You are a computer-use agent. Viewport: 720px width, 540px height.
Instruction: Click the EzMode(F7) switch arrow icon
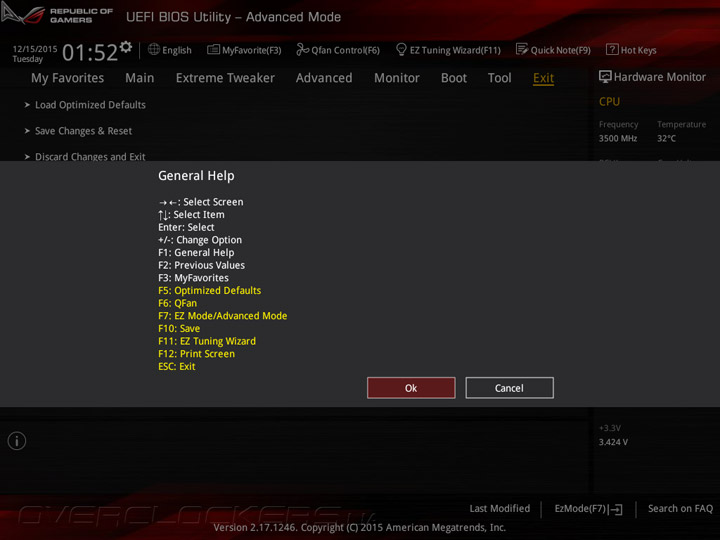point(616,509)
